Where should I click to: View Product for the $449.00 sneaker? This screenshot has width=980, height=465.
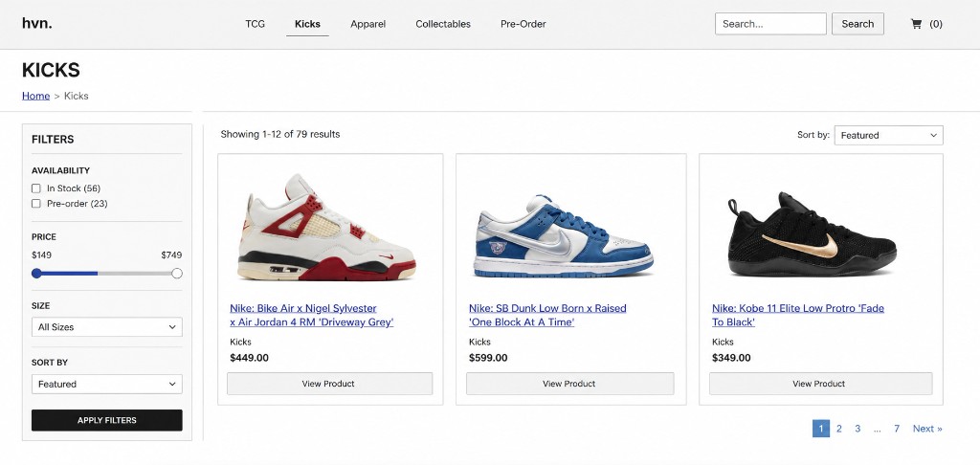coord(329,384)
